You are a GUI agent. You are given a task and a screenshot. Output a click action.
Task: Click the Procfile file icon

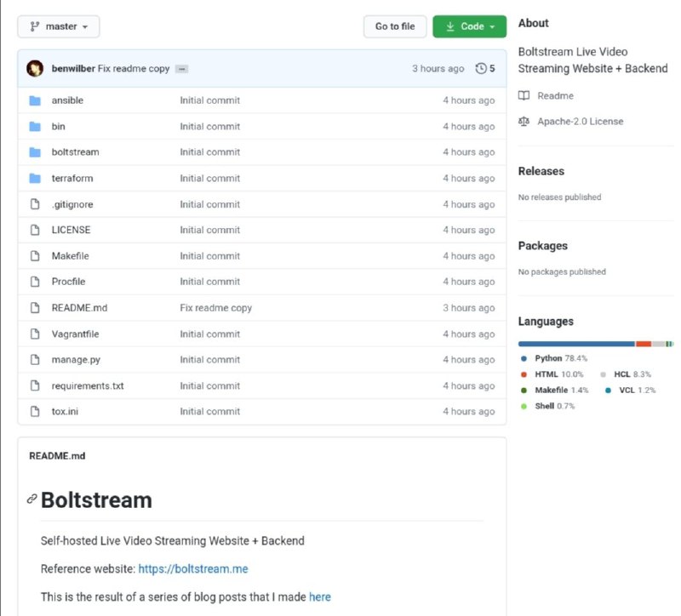(35, 282)
